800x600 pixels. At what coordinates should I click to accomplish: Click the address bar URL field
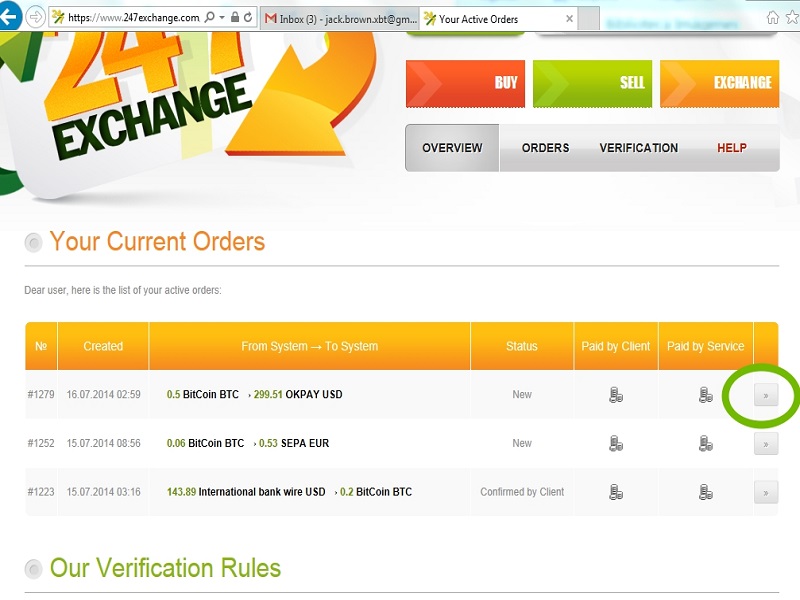coord(130,18)
